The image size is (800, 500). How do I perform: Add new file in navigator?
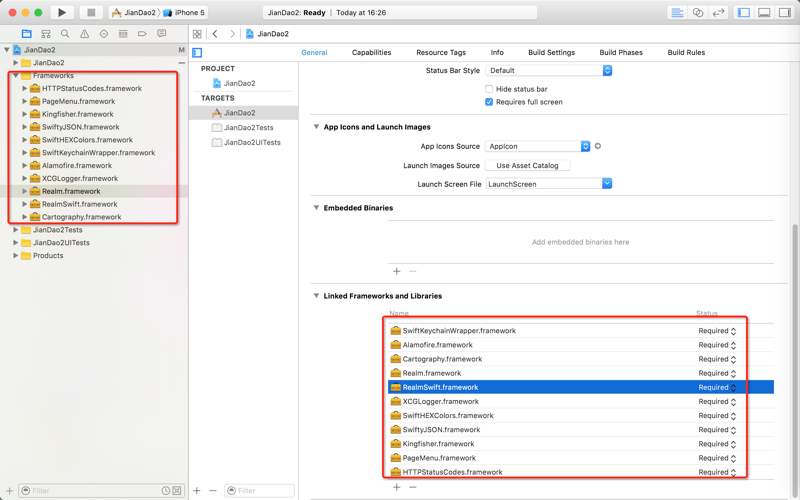[9, 491]
